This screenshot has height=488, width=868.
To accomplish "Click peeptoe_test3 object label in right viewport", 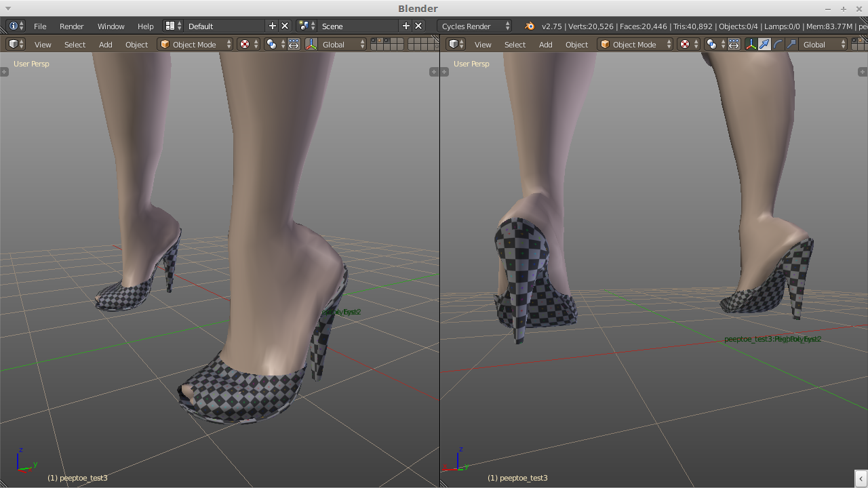I will [517, 478].
